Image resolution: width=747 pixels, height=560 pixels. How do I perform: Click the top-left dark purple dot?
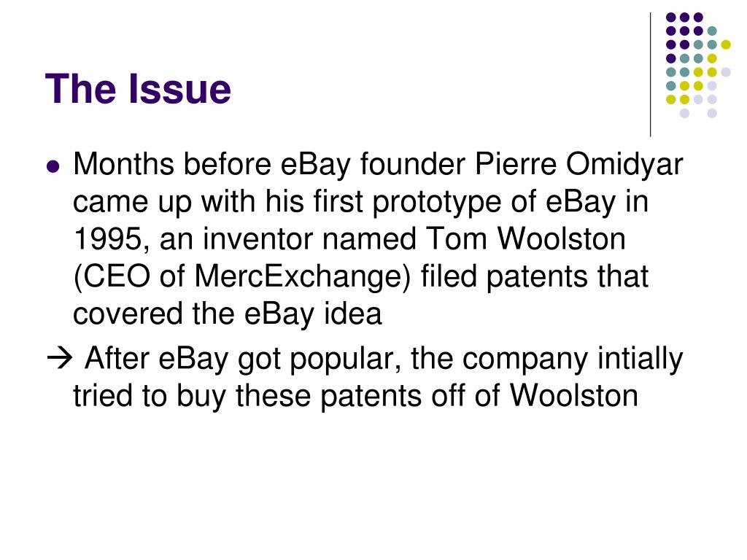[671, 17]
